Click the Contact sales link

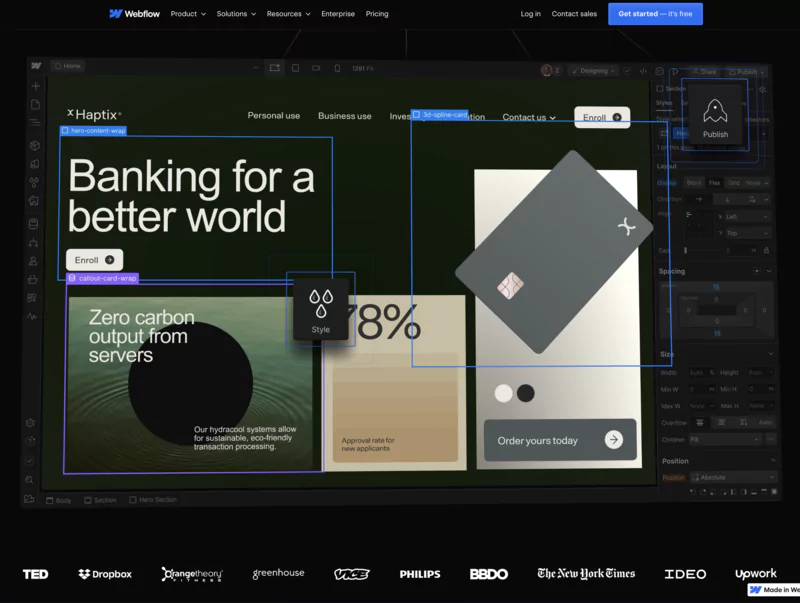[x=574, y=14]
